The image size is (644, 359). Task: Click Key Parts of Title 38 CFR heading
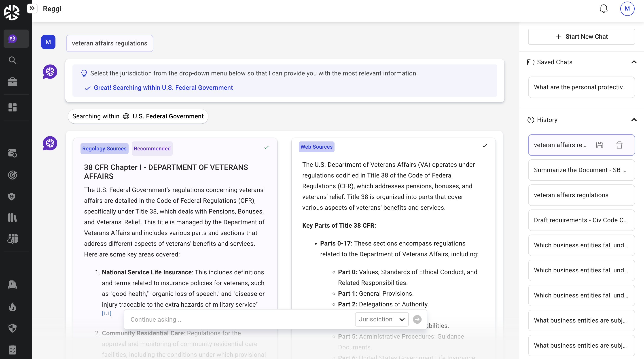tap(339, 226)
